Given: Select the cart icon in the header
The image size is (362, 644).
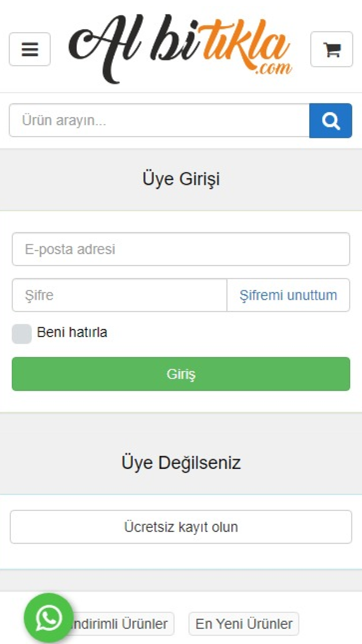Looking at the screenshot, I should 331,50.
